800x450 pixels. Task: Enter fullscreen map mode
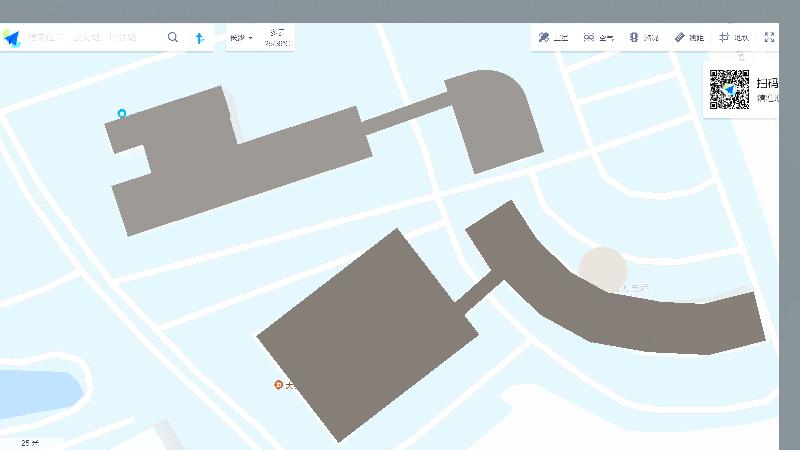tap(769, 38)
